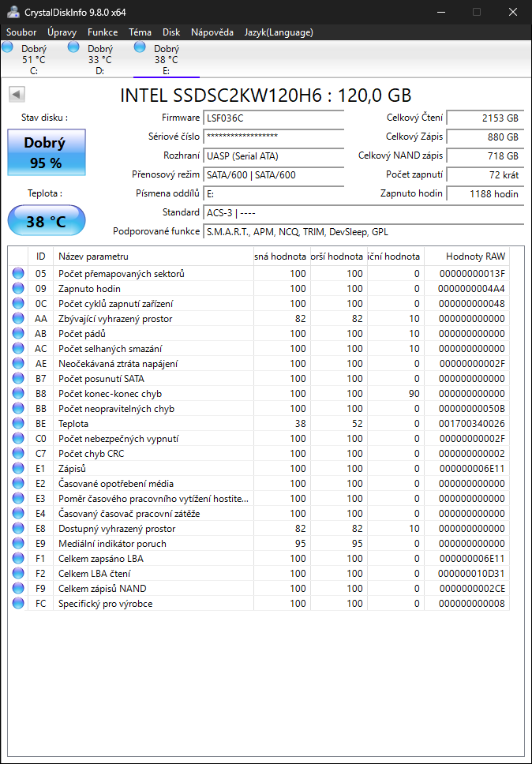Click status orb of ID 09 row
Viewport: 532px width, 764px height.
point(18,288)
